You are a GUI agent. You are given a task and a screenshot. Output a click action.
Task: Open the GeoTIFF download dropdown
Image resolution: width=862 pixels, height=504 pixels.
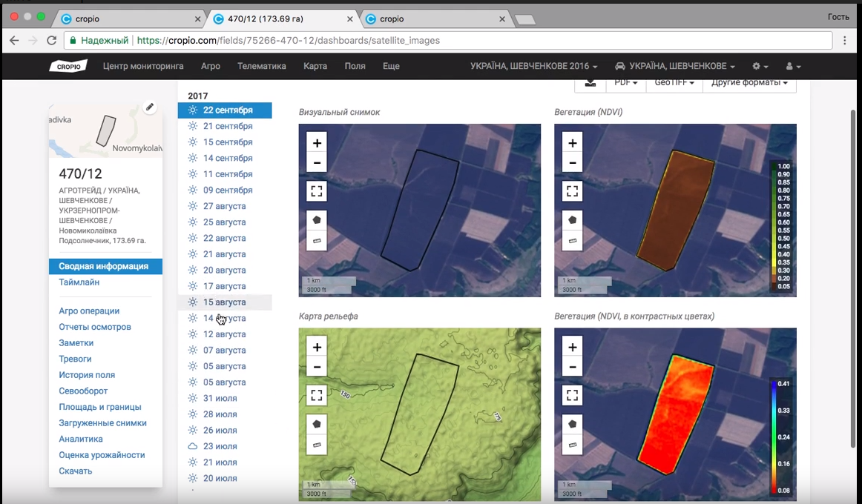click(674, 83)
